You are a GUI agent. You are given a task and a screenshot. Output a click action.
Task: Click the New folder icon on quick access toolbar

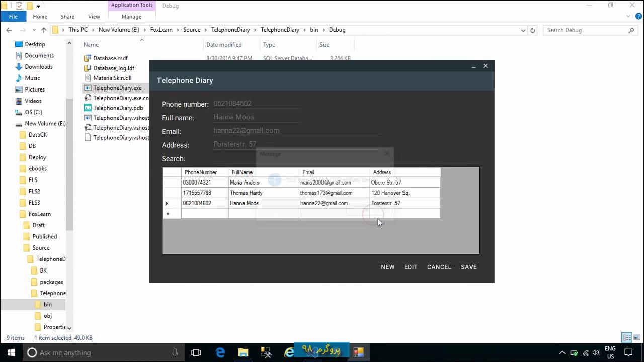pos(30,5)
